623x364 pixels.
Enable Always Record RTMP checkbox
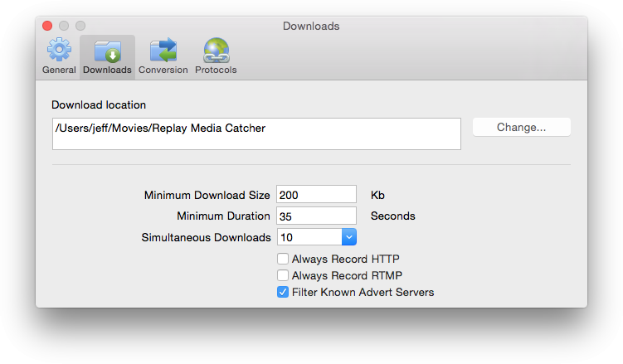(283, 275)
